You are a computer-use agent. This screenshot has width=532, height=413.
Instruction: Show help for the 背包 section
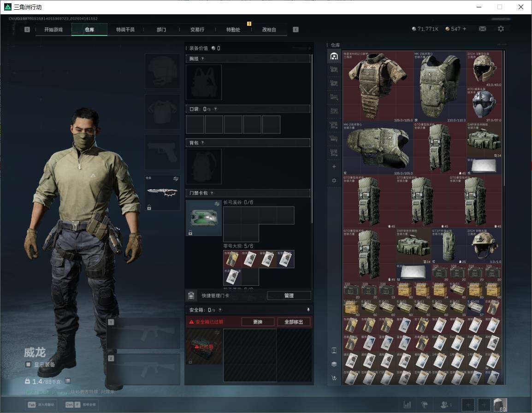[x=202, y=143]
